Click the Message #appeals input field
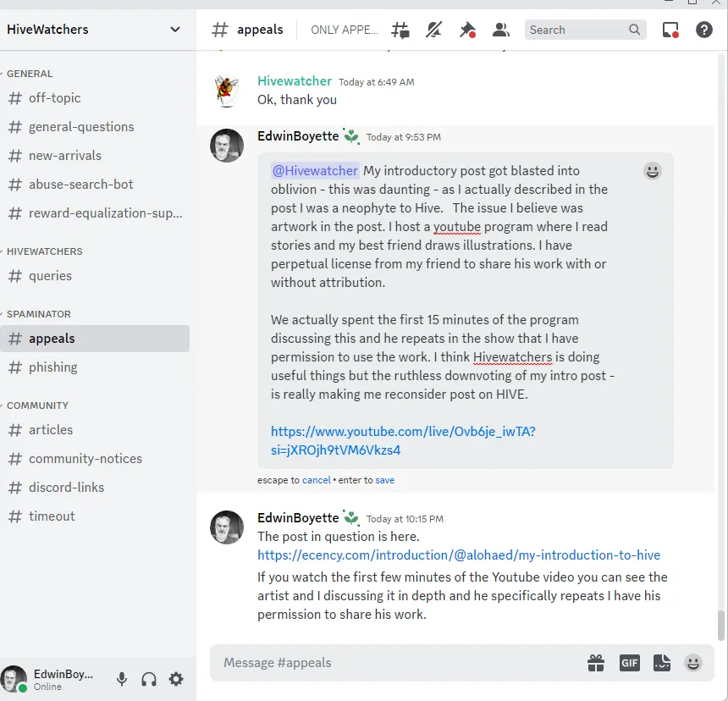This screenshot has width=728, height=701. [x=398, y=663]
